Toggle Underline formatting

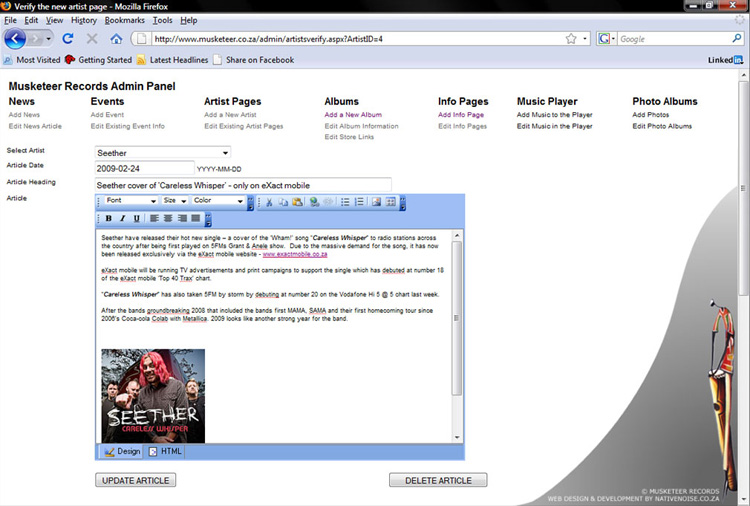(x=137, y=219)
